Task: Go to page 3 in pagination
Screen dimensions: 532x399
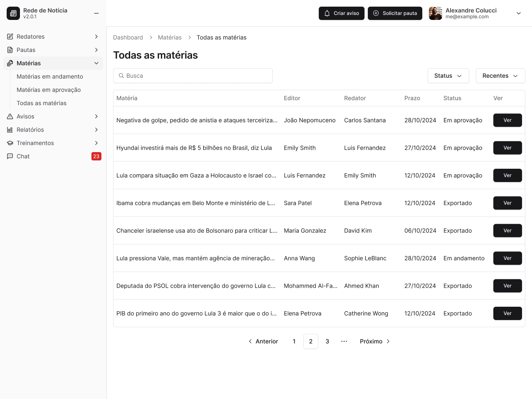Action: coord(327,341)
